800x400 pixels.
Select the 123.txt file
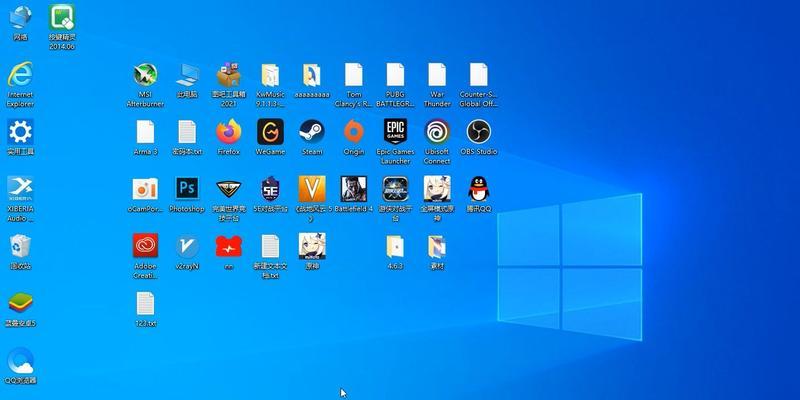point(145,303)
